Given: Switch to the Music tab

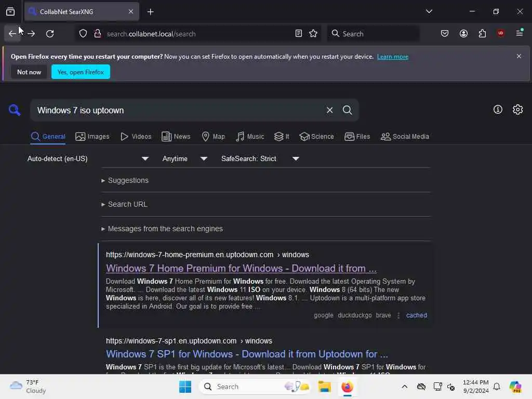Looking at the screenshot, I should (x=250, y=137).
